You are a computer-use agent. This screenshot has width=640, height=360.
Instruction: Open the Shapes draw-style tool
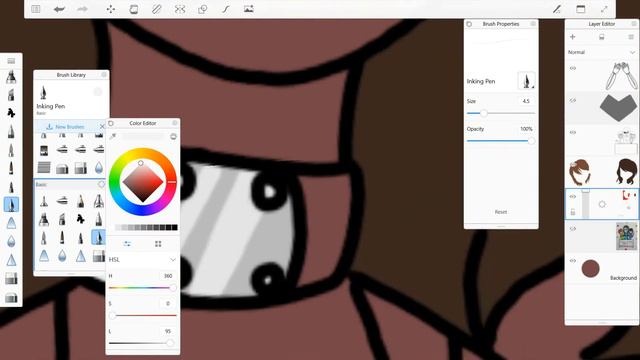202,9
